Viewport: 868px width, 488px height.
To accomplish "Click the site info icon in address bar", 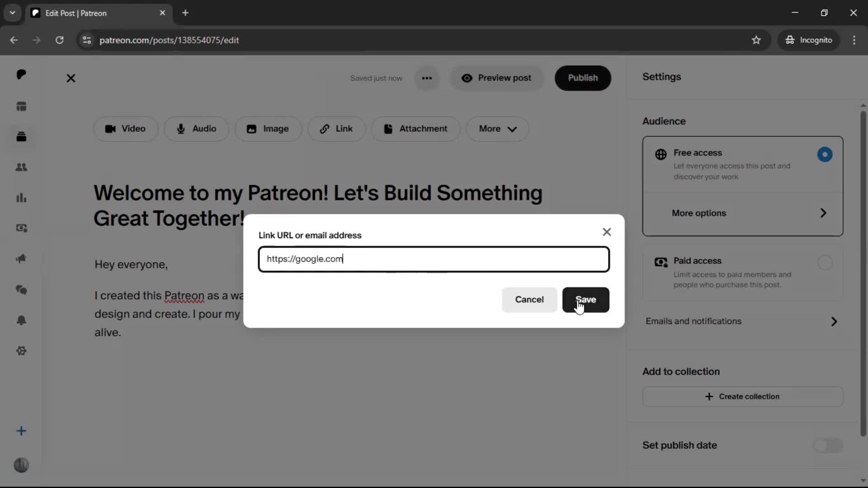I will pyautogui.click(x=87, y=40).
